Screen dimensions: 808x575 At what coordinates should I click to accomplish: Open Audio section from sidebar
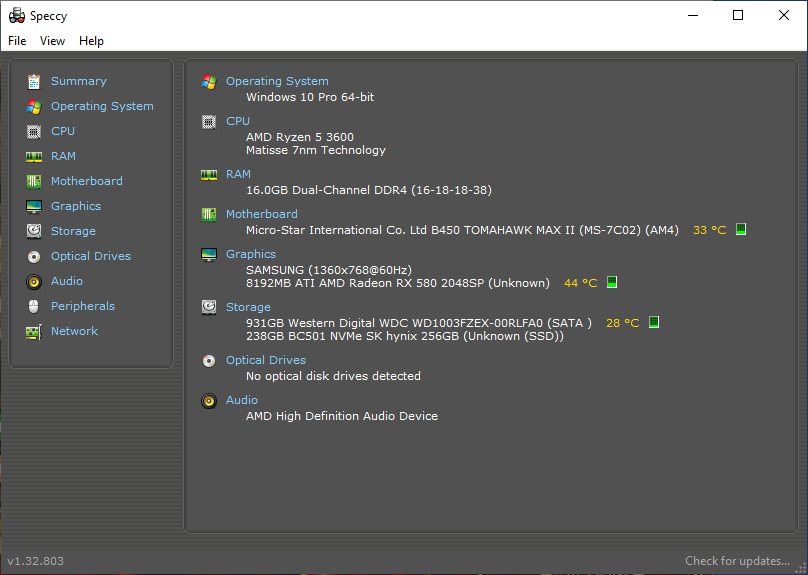(67, 281)
